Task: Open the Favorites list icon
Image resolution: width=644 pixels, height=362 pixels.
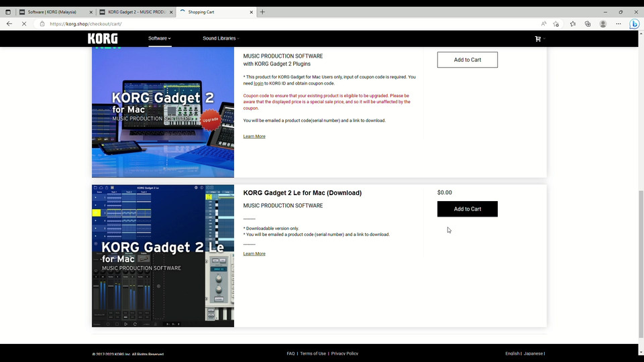Action: tap(573, 24)
